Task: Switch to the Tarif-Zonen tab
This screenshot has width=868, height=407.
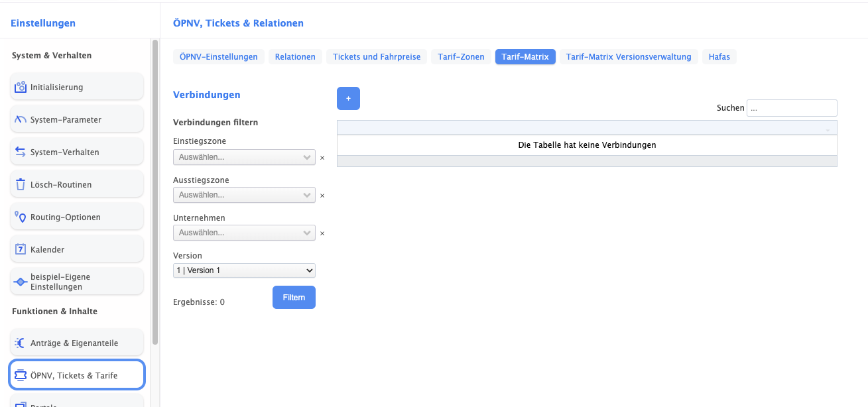Action: pyautogui.click(x=461, y=57)
